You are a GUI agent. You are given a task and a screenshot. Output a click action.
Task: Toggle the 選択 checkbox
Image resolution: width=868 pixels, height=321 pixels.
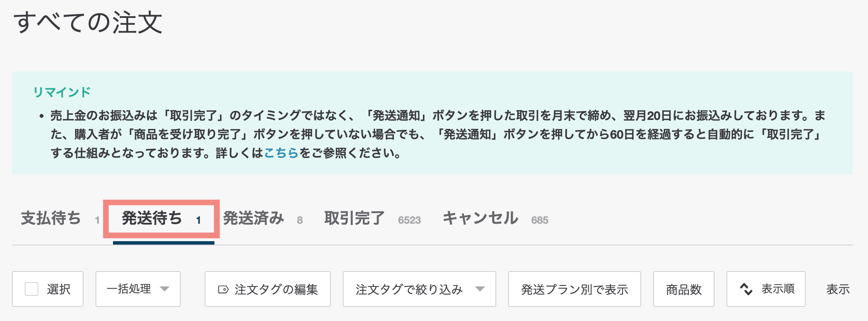[x=32, y=289]
